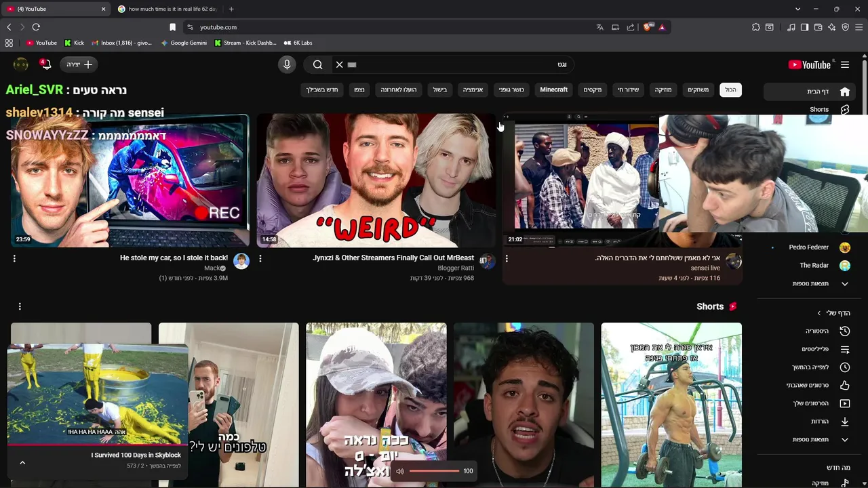Viewport: 868px width, 488px height.
Task: Open the Blogger Ratti channel avatar
Action: (488, 261)
